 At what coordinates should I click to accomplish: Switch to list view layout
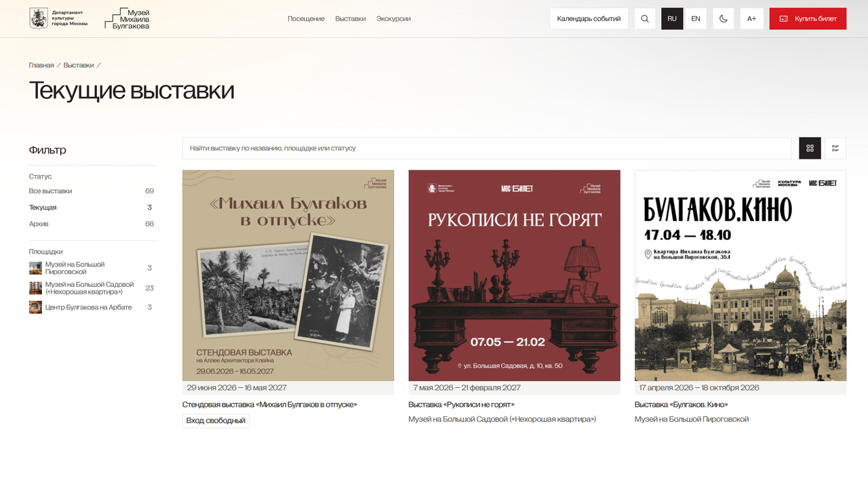tap(835, 148)
